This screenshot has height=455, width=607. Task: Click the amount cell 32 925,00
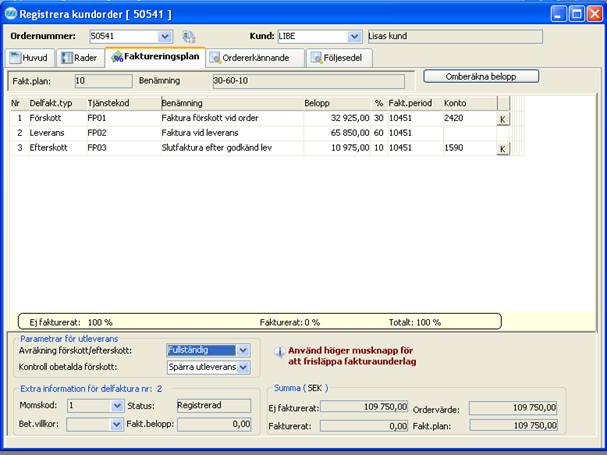(x=337, y=118)
